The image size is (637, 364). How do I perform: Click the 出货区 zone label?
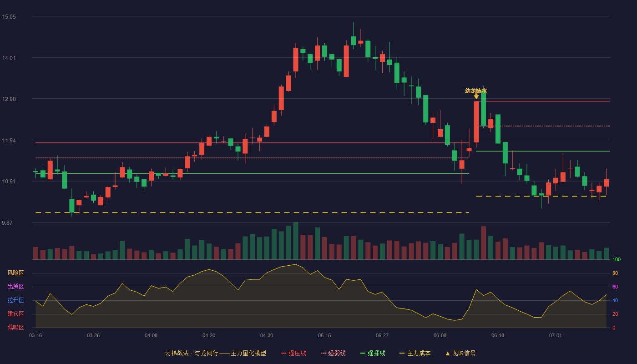(x=15, y=287)
